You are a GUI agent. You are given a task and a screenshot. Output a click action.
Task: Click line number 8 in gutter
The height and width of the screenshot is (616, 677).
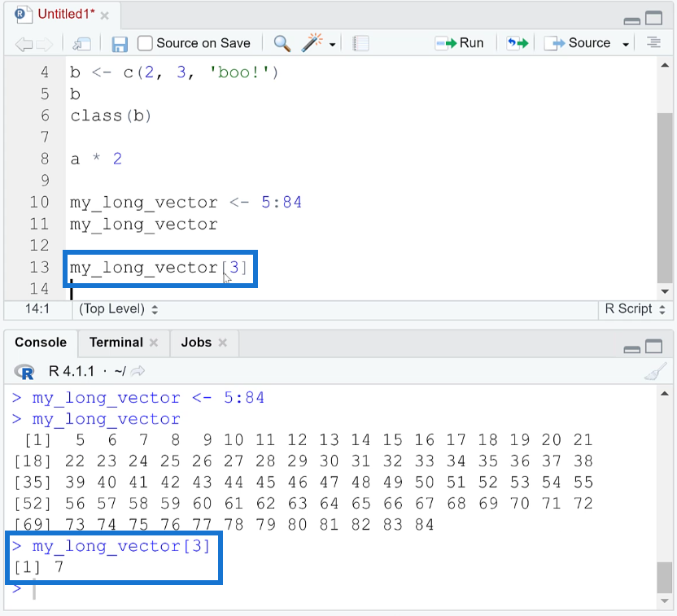coord(45,159)
